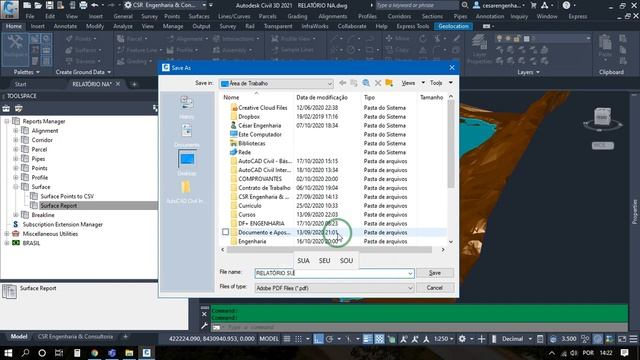Screen dimensions: 640x360
Task: Expand Miscellaneous Utilities node
Action: pos(7,234)
